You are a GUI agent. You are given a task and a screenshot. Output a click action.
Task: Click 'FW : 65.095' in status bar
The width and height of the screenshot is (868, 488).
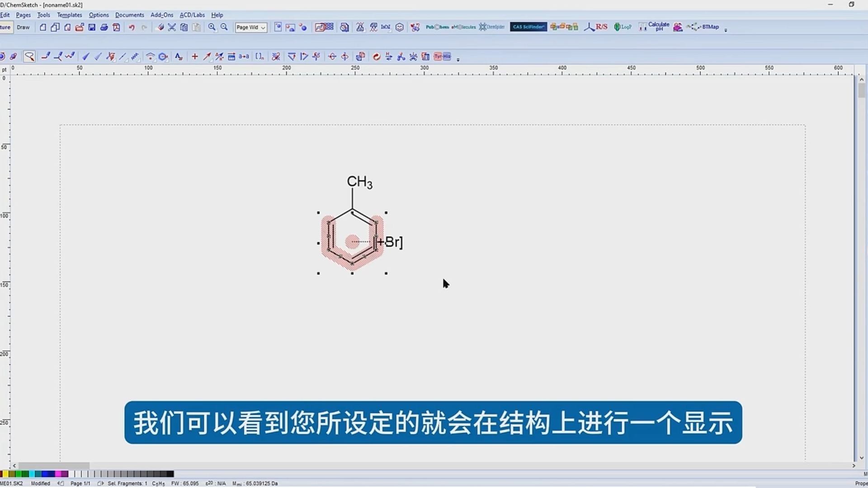pos(185,483)
